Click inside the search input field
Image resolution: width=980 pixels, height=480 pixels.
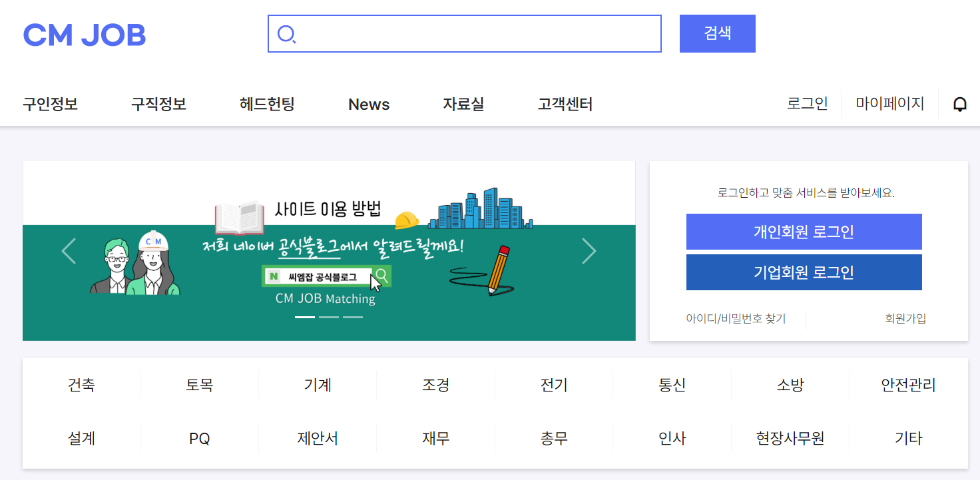466,34
